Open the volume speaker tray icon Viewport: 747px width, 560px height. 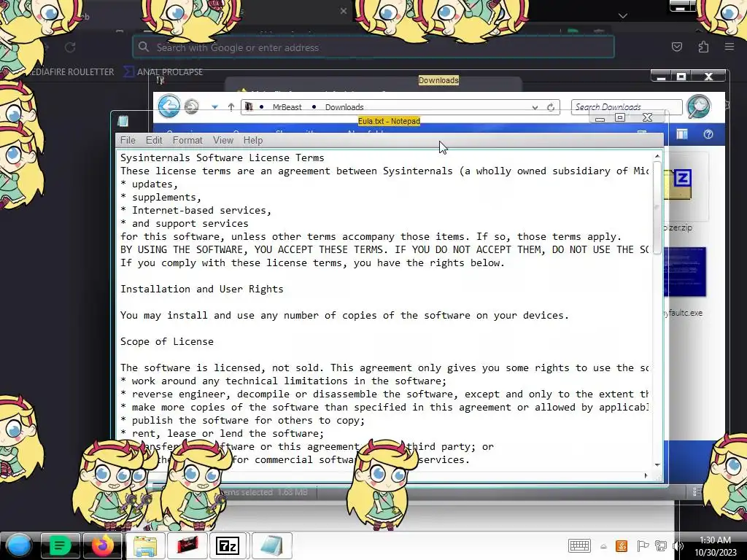(x=678, y=546)
